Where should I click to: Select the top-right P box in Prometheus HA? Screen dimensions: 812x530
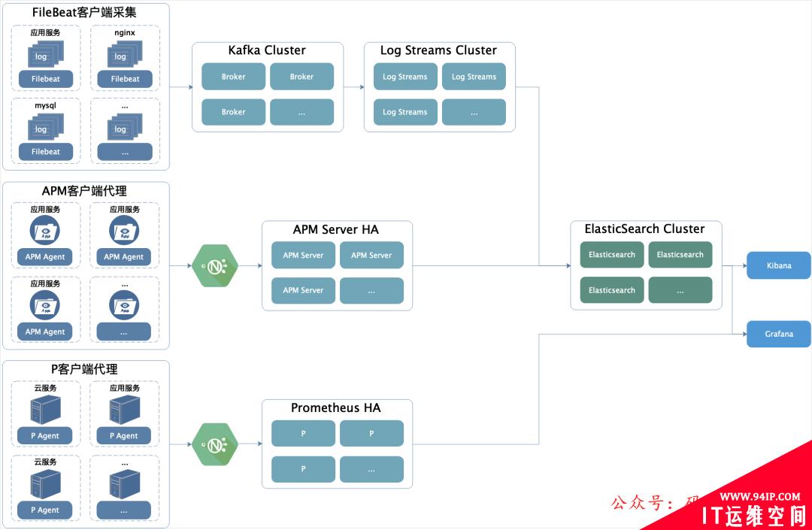[x=372, y=433]
